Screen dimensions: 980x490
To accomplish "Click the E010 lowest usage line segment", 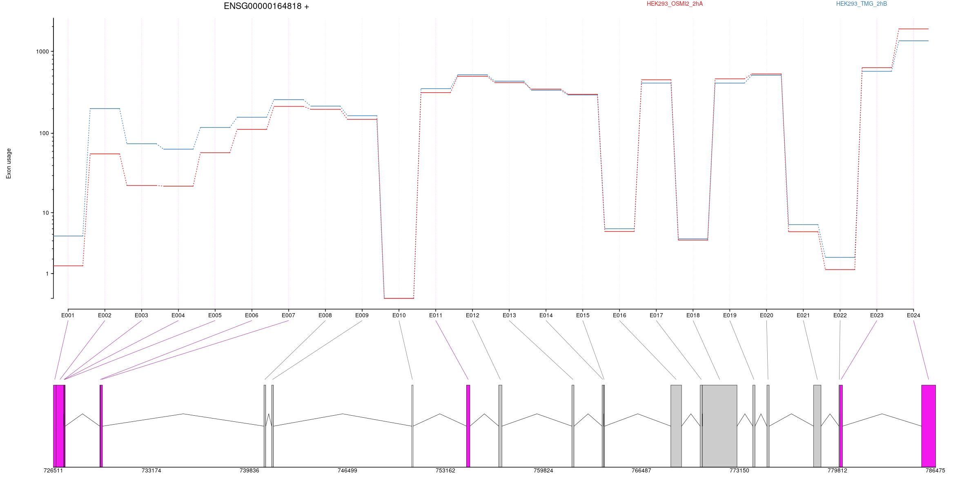I will pyautogui.click(x=399, y=298).
